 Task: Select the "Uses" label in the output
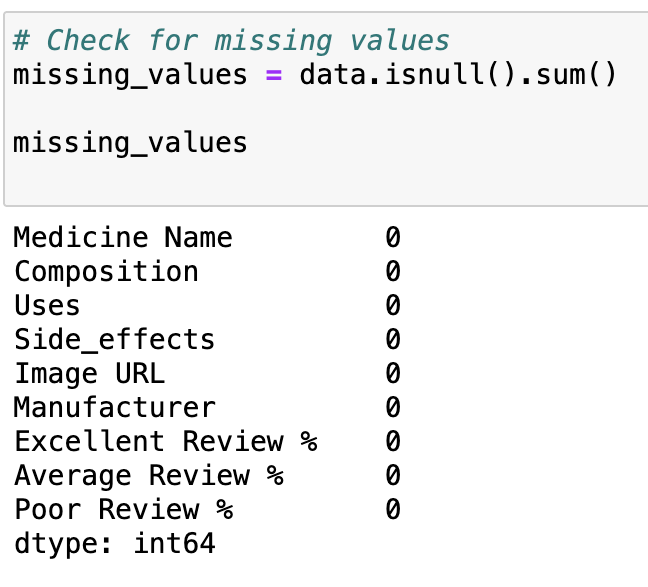click(x=47, y=305)
